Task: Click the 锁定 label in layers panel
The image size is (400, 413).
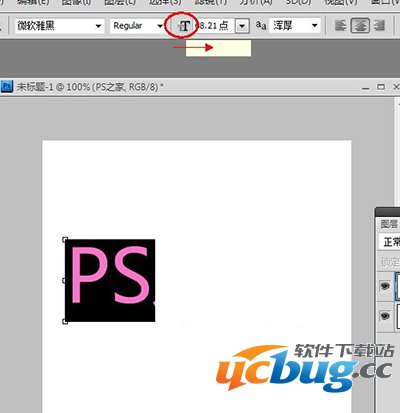Action: [x=390, y=262]
